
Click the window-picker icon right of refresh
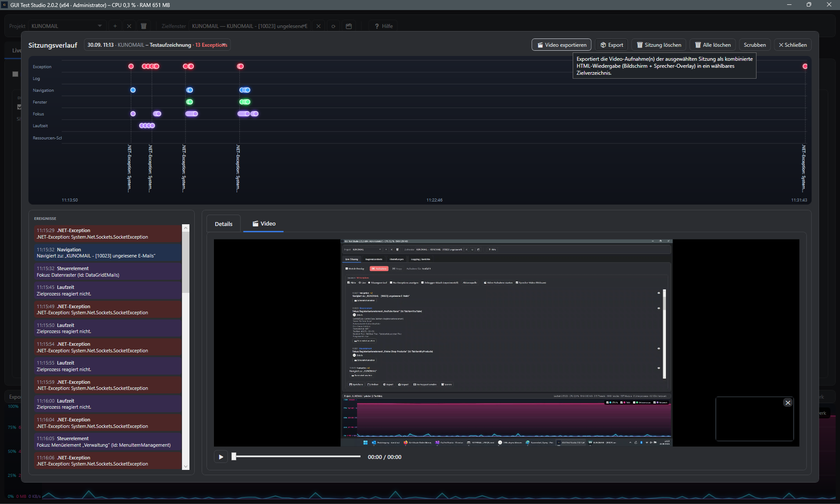(x=349, y=26)
